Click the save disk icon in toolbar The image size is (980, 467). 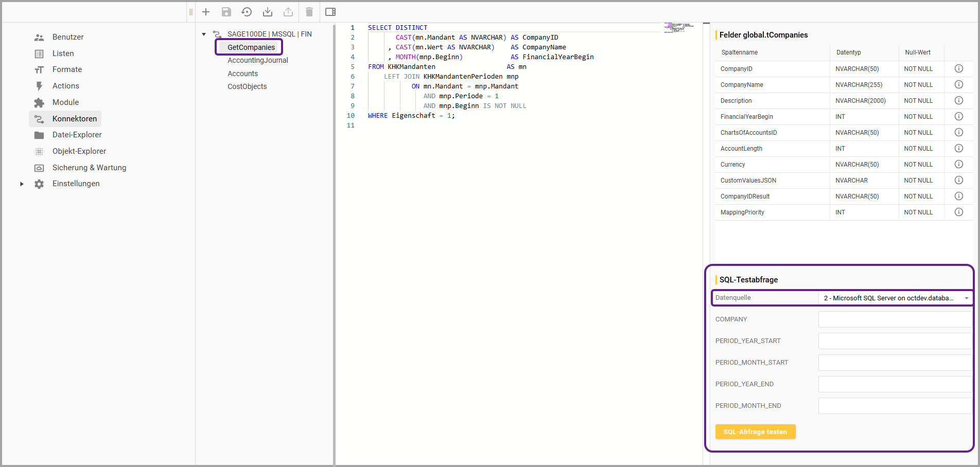(x=226, y=12)
